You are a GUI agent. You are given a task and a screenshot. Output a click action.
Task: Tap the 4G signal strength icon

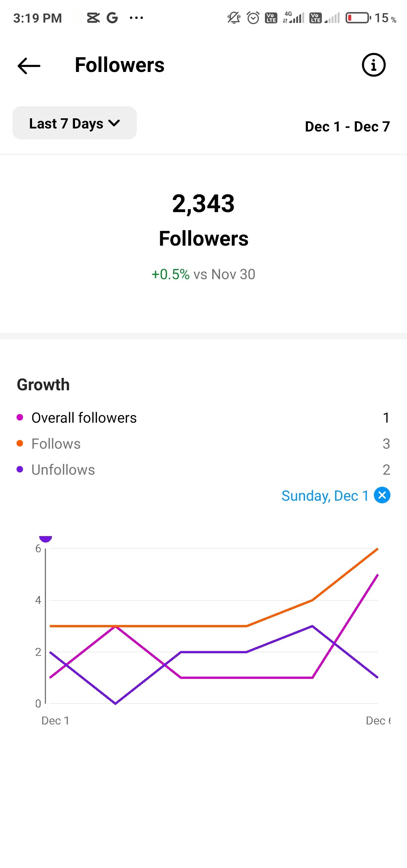pos(294,18)
